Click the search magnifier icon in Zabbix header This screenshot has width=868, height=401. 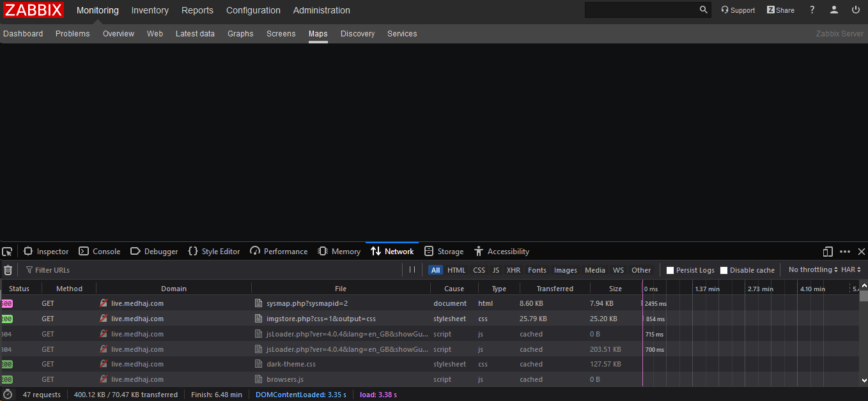(x=704, y=10)
